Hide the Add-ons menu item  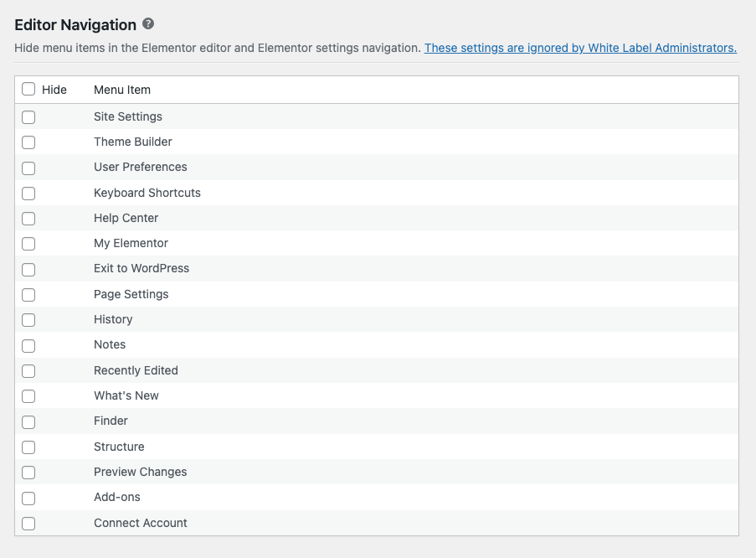(x=28, y=498)
